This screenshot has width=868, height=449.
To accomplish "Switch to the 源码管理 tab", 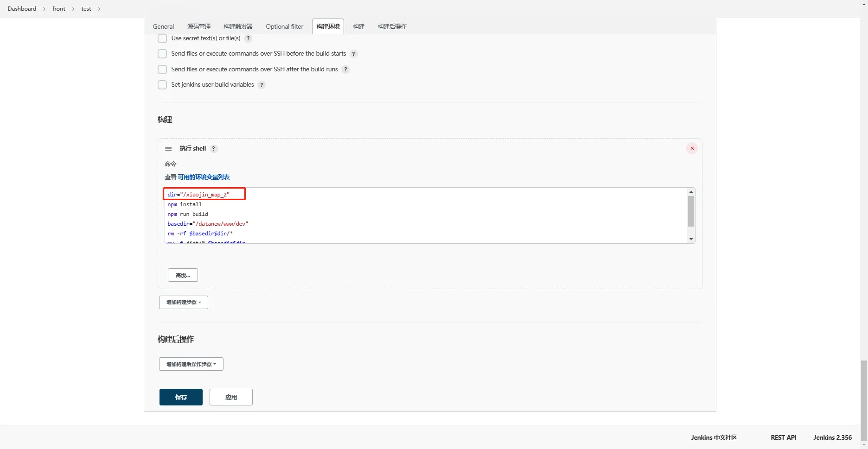I will click(x=198, y=26).
